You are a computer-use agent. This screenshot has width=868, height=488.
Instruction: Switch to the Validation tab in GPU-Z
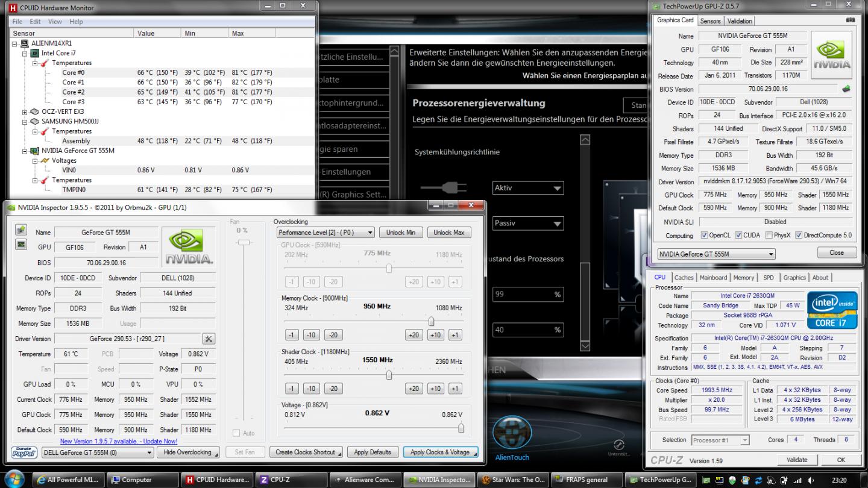click(x=740, y=21)
